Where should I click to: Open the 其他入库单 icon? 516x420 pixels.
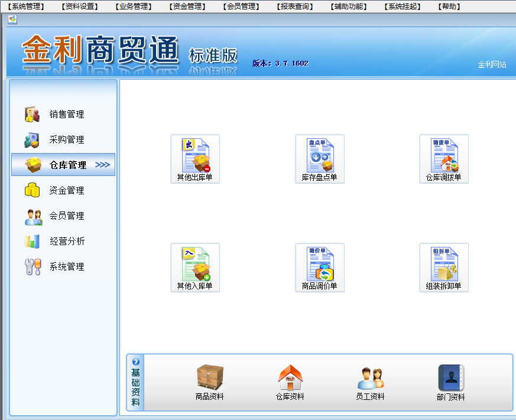tap(195, 268)
